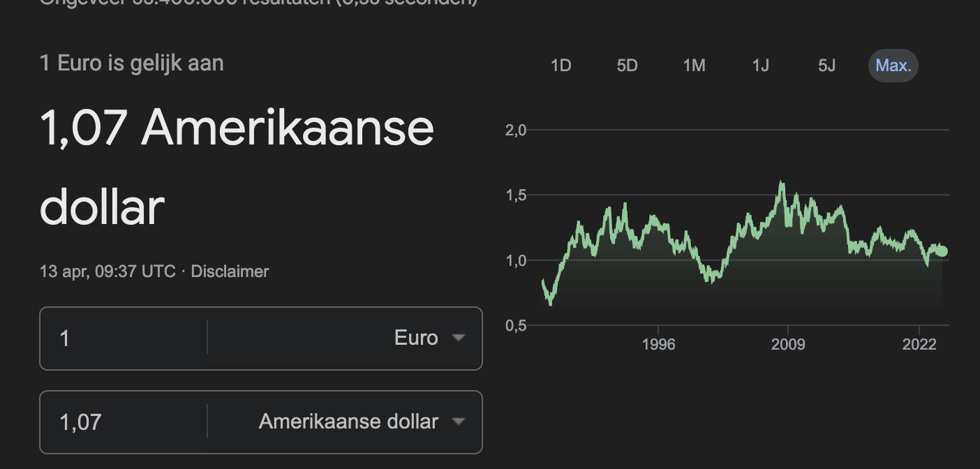Click the 2022 label on chart axis
The width and height of the screenshot is (980, 469).
[x=919, y=345]
